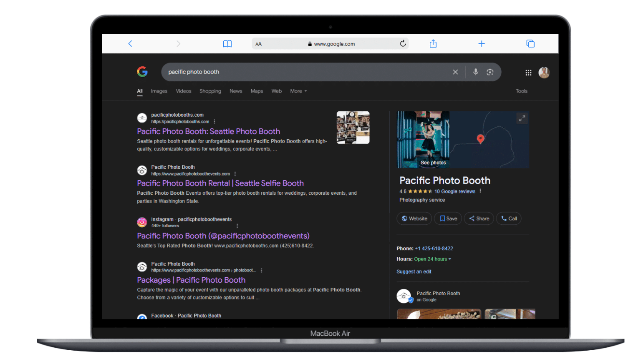Viewport: 641px width, 364px height.
Task: Open the AA reader text settings
Action: 259,44
